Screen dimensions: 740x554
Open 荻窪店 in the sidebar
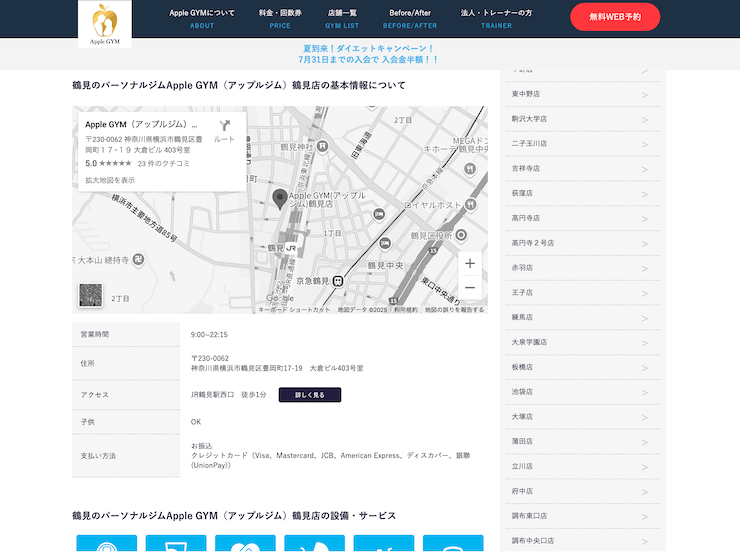[x=583, y=193]
